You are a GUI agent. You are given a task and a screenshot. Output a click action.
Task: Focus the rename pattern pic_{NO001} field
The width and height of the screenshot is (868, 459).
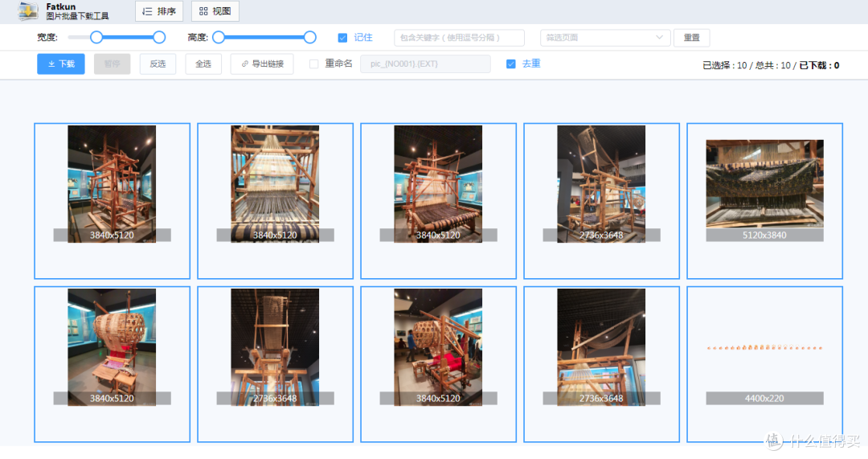[425, 64]
